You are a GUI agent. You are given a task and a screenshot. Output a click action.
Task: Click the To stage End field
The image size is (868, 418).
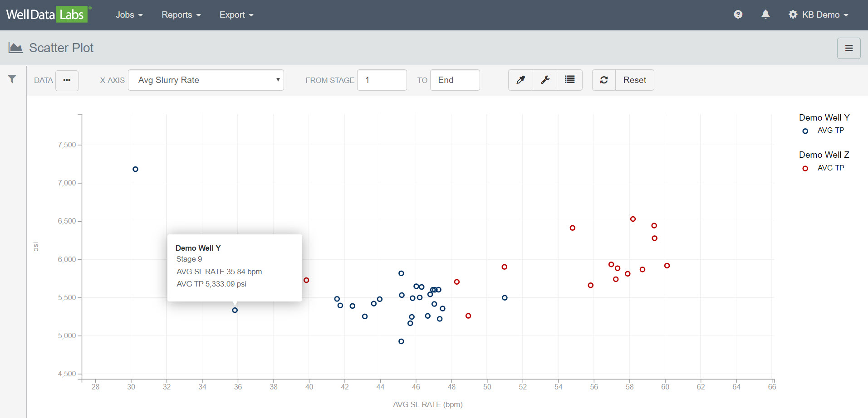[455, 80]
